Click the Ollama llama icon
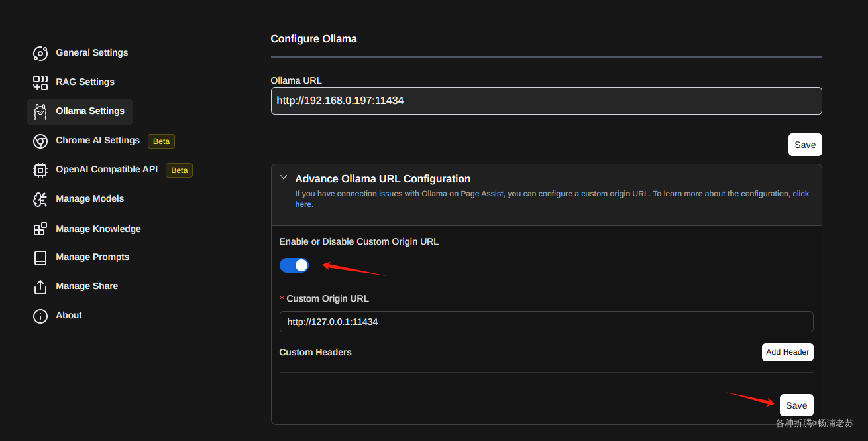The width and height of the screenshot is (868, 441). pos(40,111)
